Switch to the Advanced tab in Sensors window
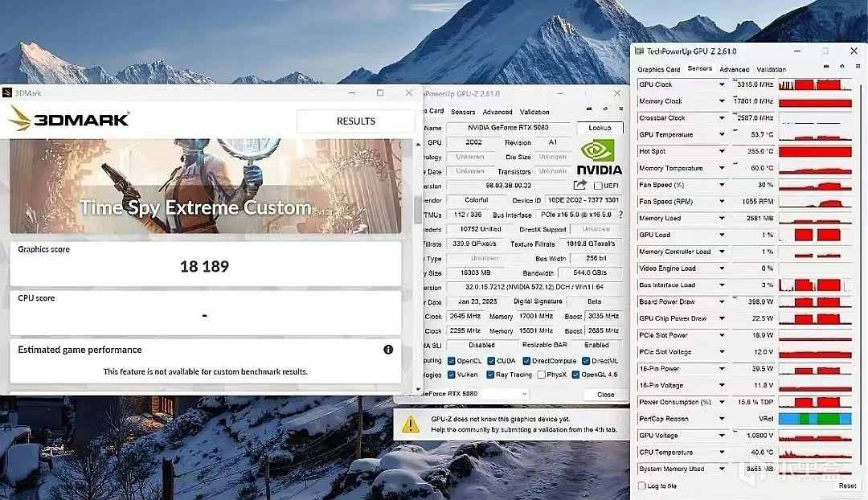The width and height of the screenshot is (868, 500). tap(734, 69)
